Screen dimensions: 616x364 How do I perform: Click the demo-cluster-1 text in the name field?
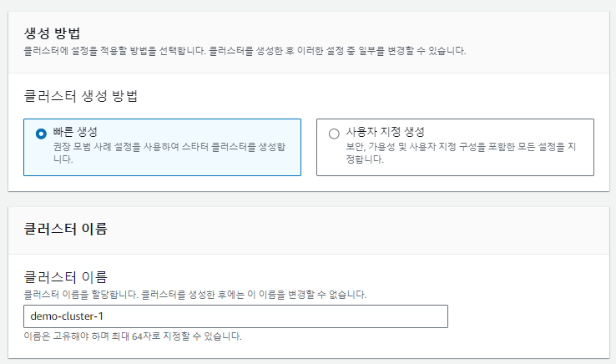point(66,316)
